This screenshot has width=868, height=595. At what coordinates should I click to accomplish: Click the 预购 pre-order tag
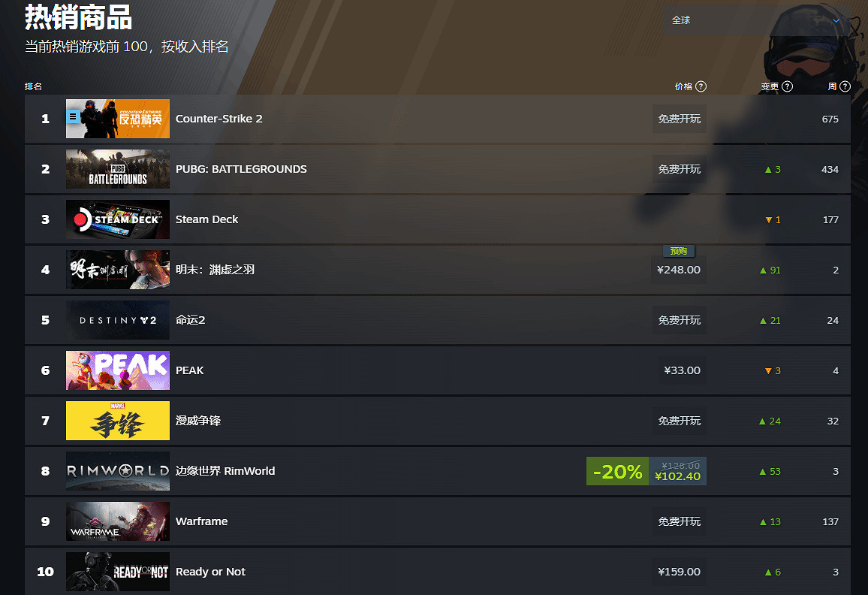tap(679, 251)
